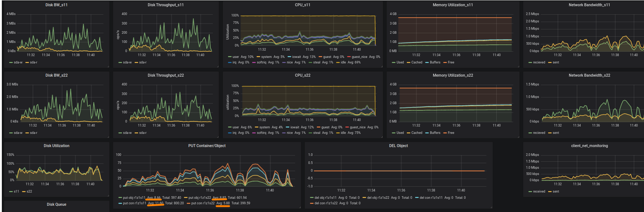
Task: Click the PUT Container/Object graph area
Action: pos(208,171)
